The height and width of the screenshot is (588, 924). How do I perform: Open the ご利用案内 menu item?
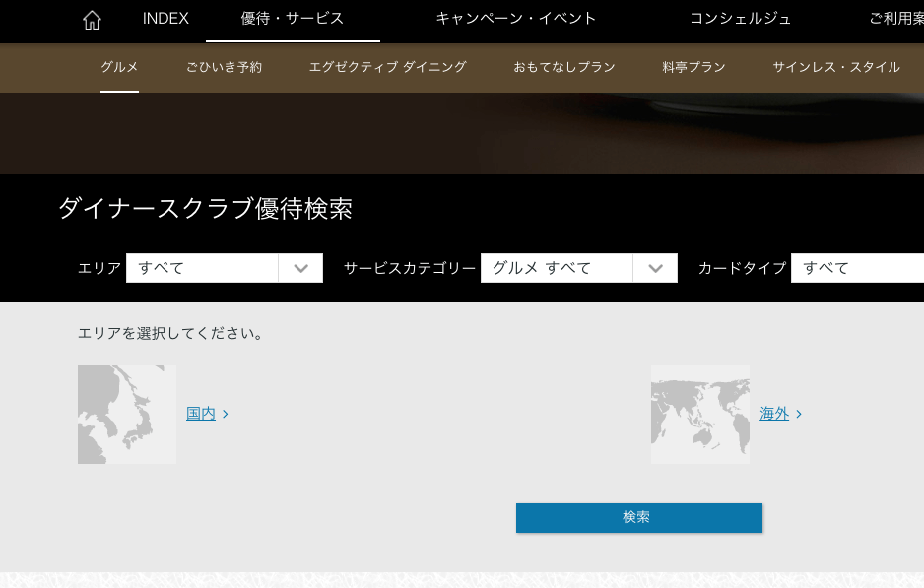[896, 19]
